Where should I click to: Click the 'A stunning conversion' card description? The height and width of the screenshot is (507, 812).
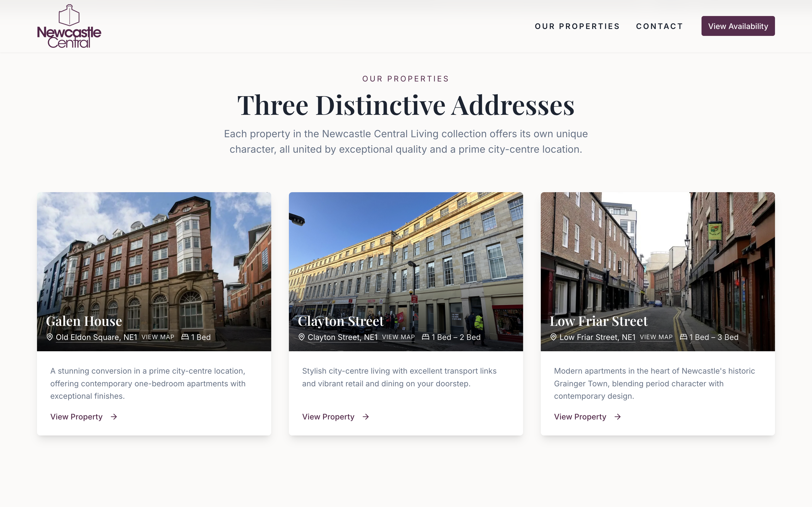pos(148,384)
